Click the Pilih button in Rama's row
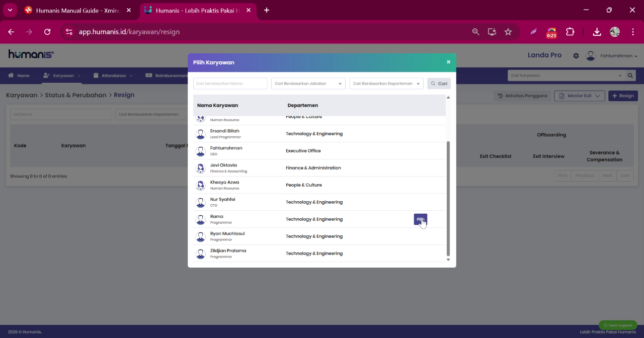644x338 pixels. click(x=421, y=219)
